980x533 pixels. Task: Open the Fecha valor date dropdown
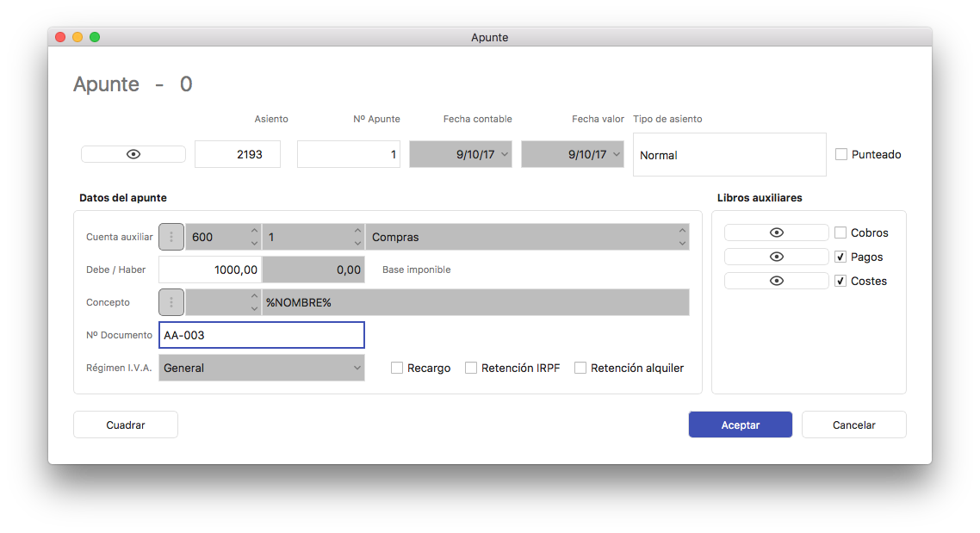point(616,155)
